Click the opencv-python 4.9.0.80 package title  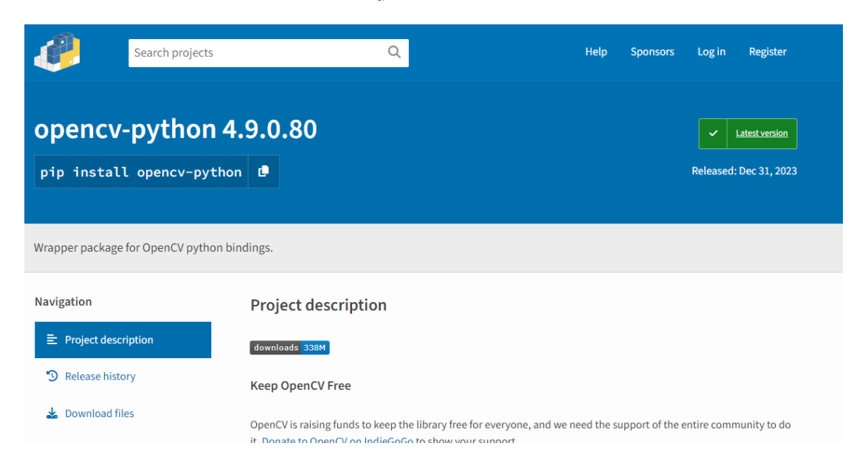(x=176, y=129)
